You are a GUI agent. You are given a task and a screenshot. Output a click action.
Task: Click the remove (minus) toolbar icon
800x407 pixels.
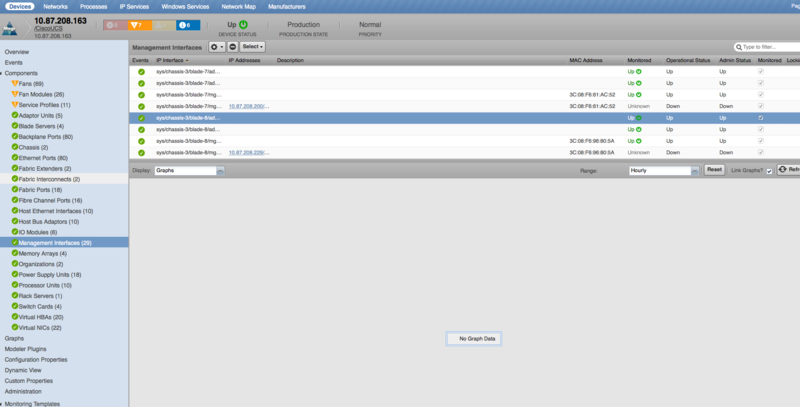tap(233, 47)
